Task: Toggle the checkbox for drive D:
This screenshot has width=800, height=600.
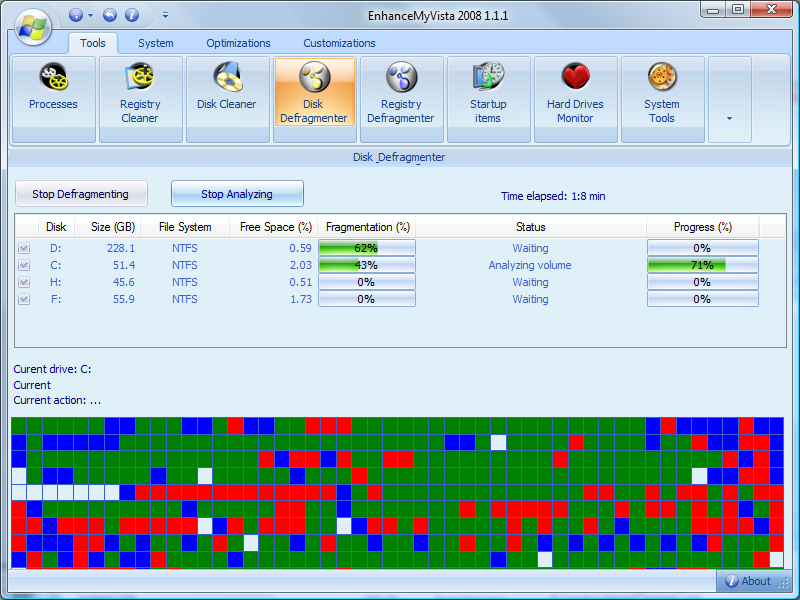Action: click(24, 248)
